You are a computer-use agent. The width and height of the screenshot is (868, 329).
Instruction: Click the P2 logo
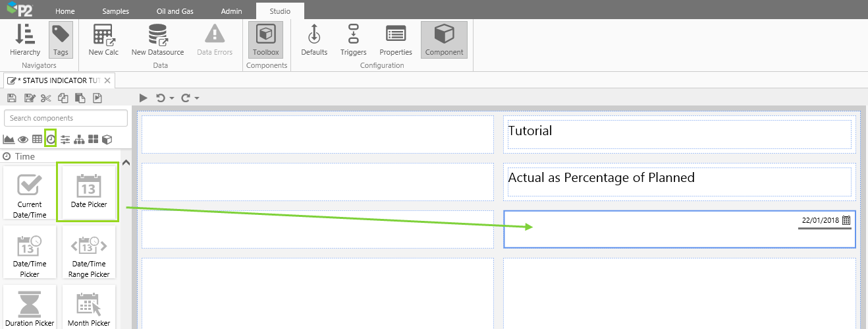pos(18,10)
